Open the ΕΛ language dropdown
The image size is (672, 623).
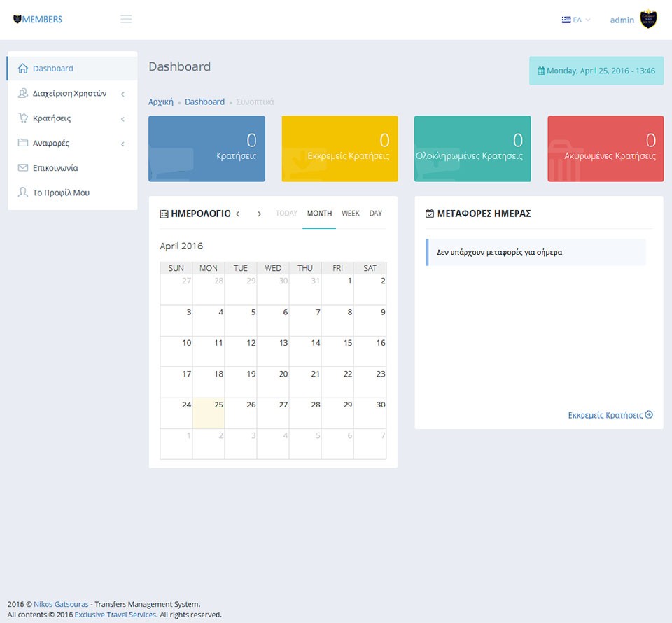click(576, 20)
